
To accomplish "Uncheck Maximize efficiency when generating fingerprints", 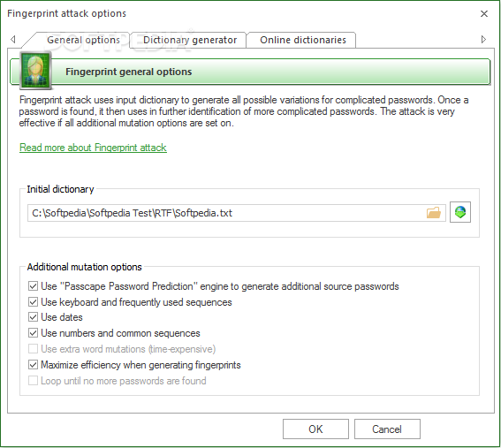I will tap(33, 365).
